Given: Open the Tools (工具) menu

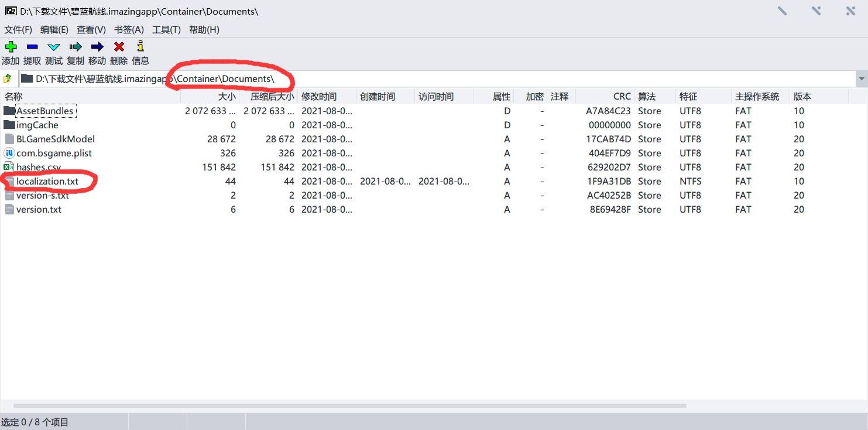Looking at the screenshot, I should 166,30.
